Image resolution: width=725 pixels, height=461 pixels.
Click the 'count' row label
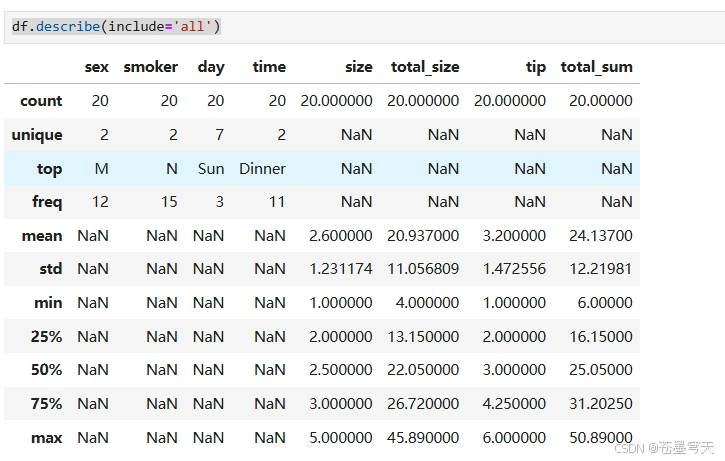41,101
